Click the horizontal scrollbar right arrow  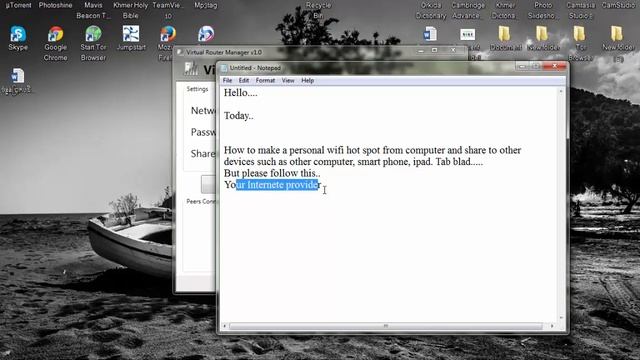coord(552,326)
